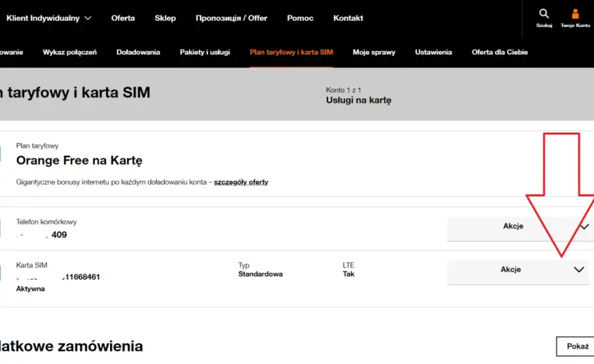The width and height of the screenshot is (594, 364).
Task: Follow the szczegóły oferty link
Action: [241, 182]
